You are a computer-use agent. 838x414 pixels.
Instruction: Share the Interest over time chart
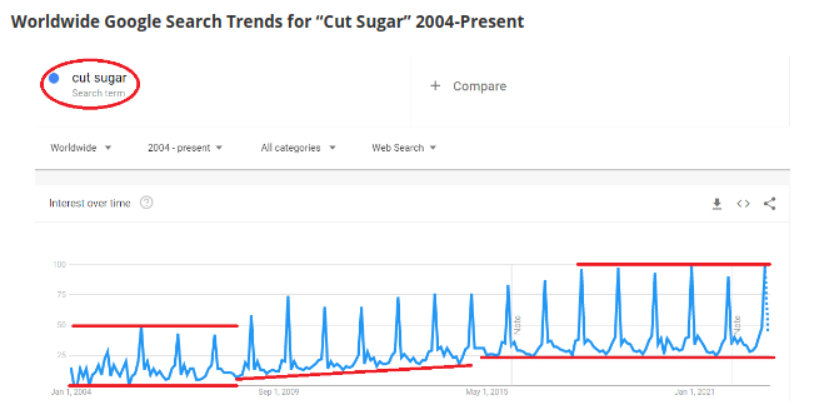[770, 204]
